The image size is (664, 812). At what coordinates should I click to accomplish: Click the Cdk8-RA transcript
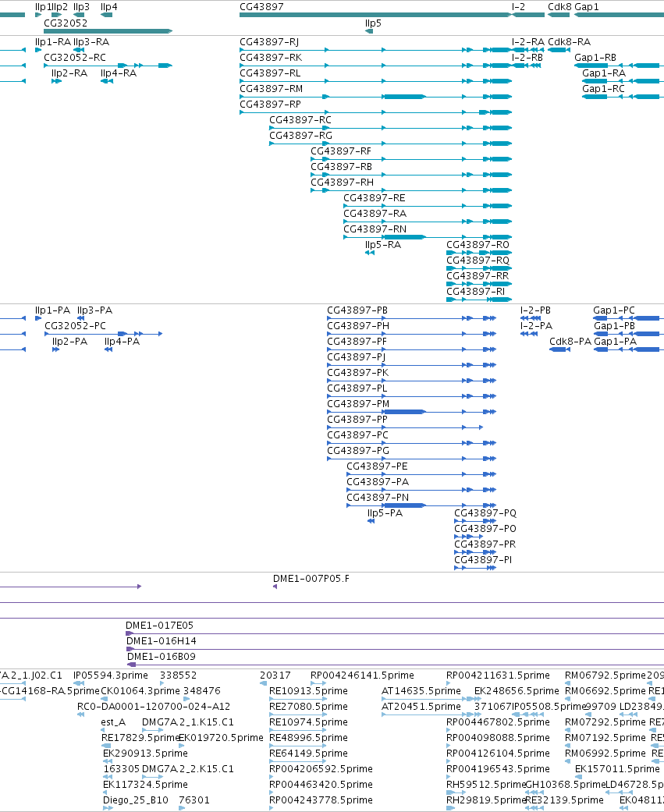tap(559, 50)
